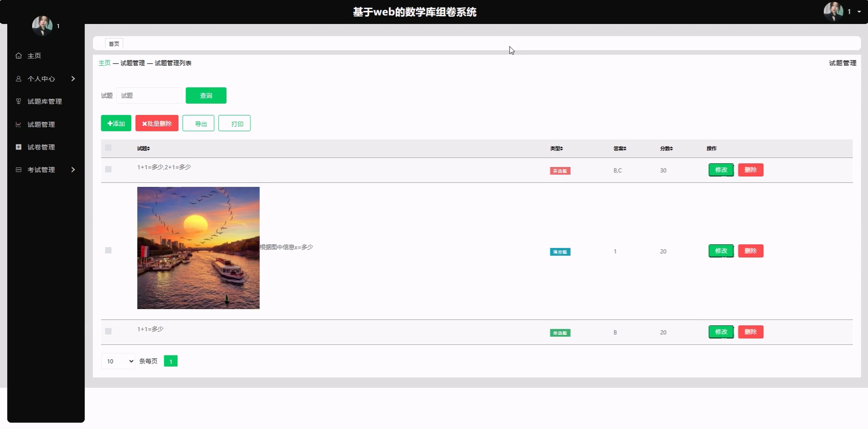This screenshot has width=868, height=429.
Task: Open the rows-per-page dropdown showing 10
Action: pos(118,361)
